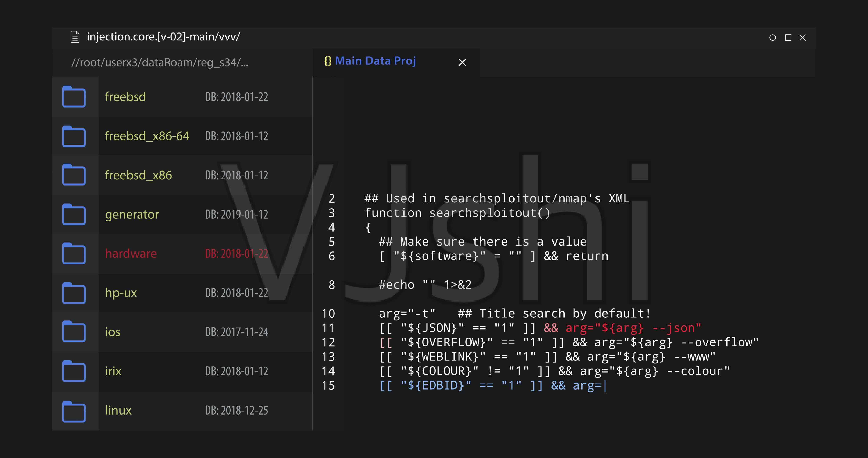Click line number 15 in the gutter
This screenshot has height=458, width=868.
328,385
